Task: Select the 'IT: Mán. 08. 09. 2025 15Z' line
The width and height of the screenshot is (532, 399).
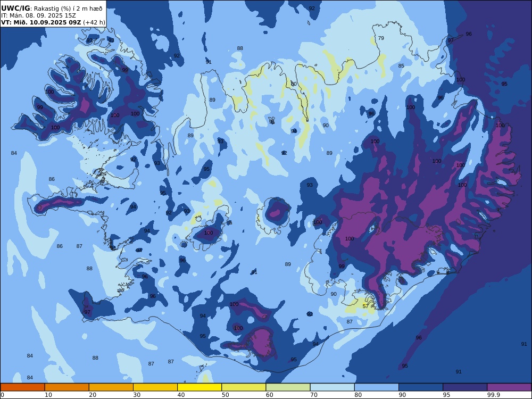Action: 38,15
